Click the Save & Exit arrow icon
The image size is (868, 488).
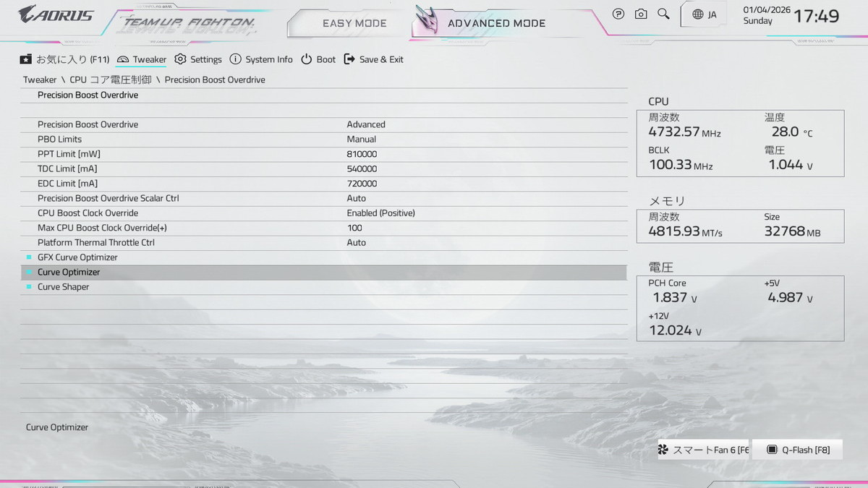pos(349,59)
